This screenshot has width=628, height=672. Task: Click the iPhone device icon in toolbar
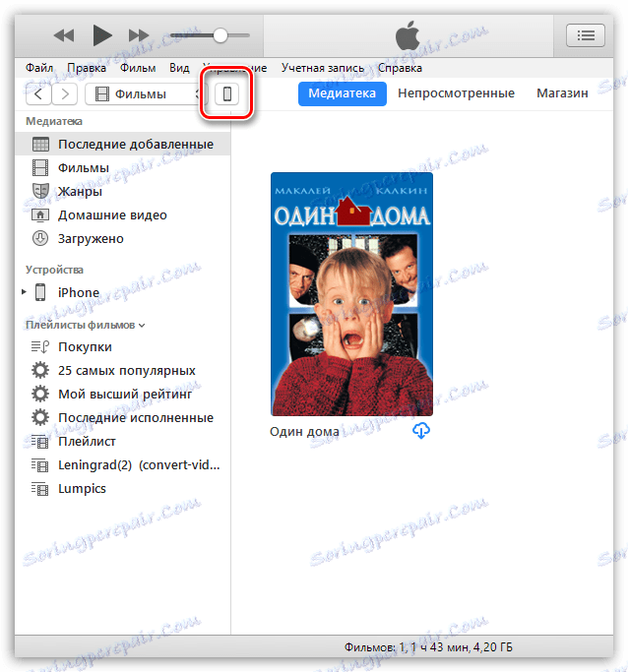coord(227,93)
